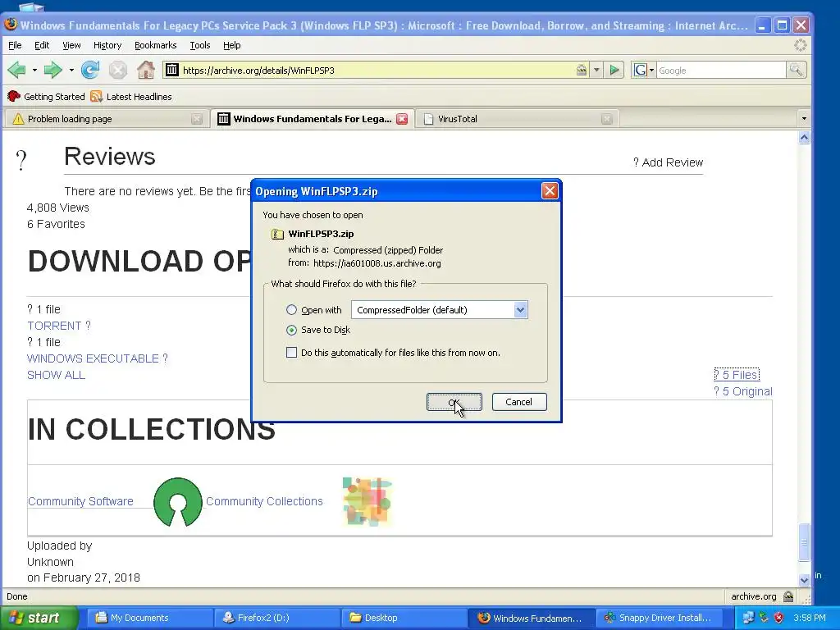Close the Opening WinFLPSP3.zip dialog
This screenshot has width=840, height=630.
coord(550,190)
